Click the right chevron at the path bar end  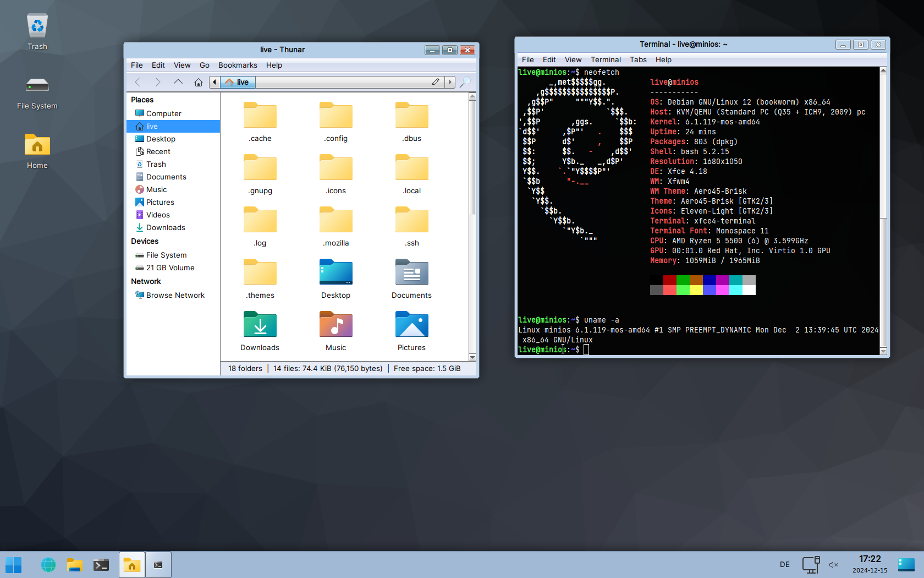(x=450, y=81)
